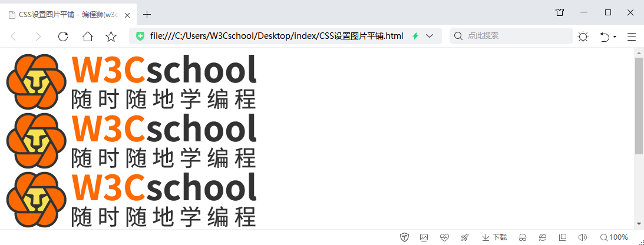Toggle incognito mode glasses icon
This screenshot has width=644, height=245.
point(522,237)
